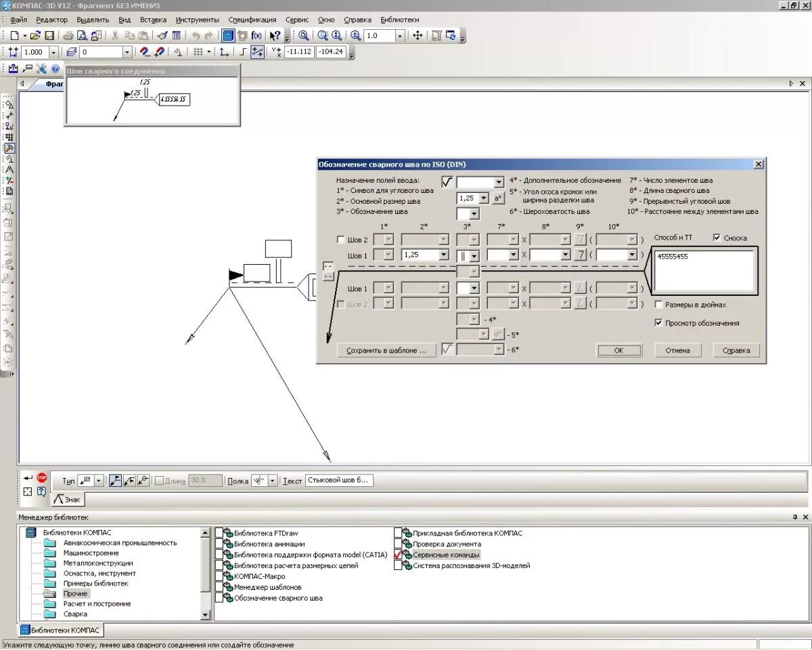Uncheck the Сервисные команды library checkbox
Screen dimensions: 812x650
click(398, 555)
